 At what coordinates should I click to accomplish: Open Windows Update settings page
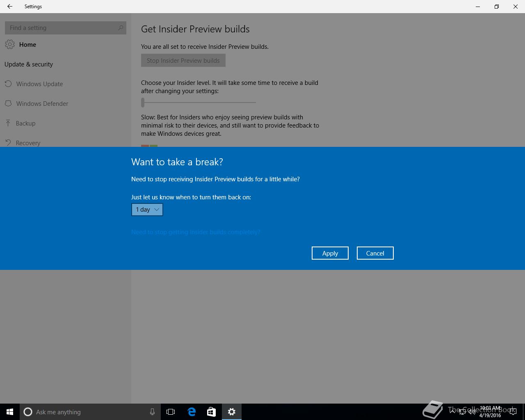(x=39, y=84)
